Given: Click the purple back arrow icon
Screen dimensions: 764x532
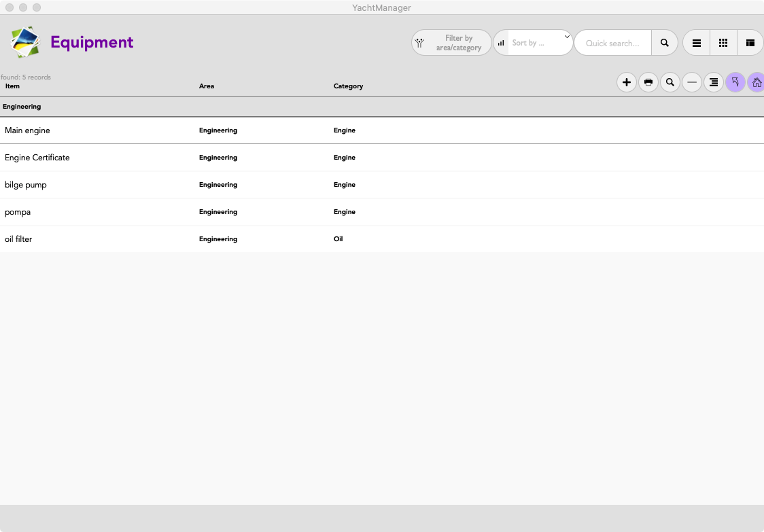Looking at the screenshot, I should click(735, 83).
